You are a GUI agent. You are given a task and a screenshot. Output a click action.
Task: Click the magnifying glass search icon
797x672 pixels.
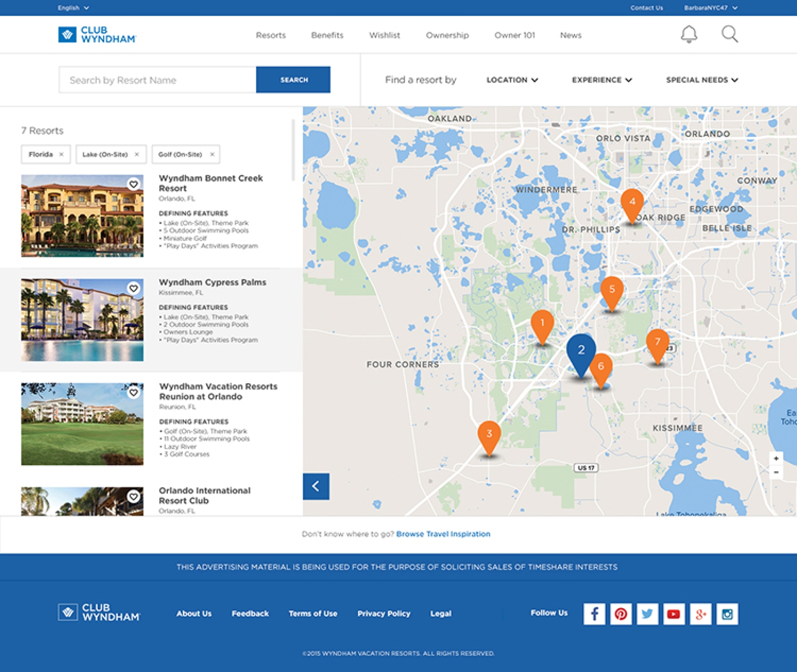[729, 34]
